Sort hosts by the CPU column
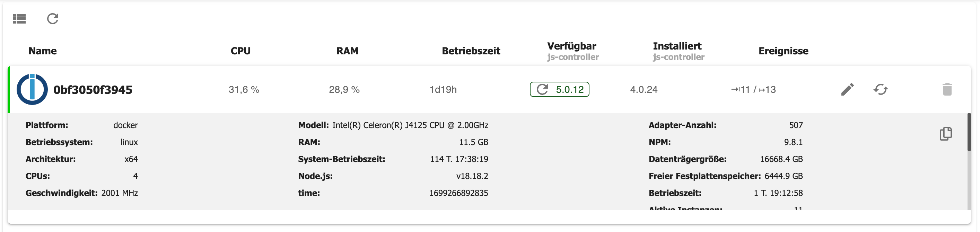 (x=241, y=51)
